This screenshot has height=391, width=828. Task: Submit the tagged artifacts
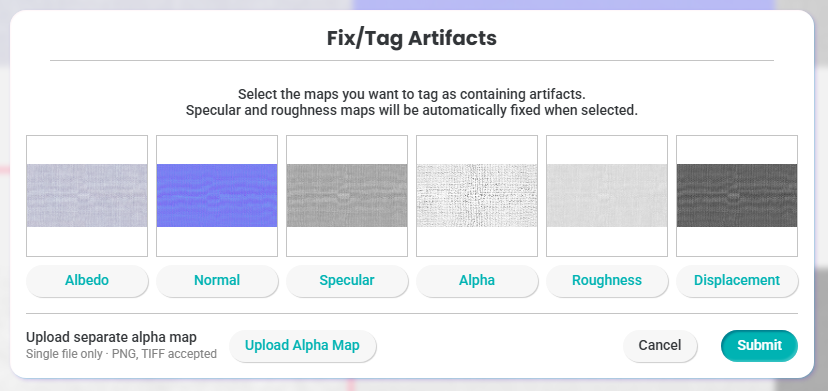click(759, 346)
